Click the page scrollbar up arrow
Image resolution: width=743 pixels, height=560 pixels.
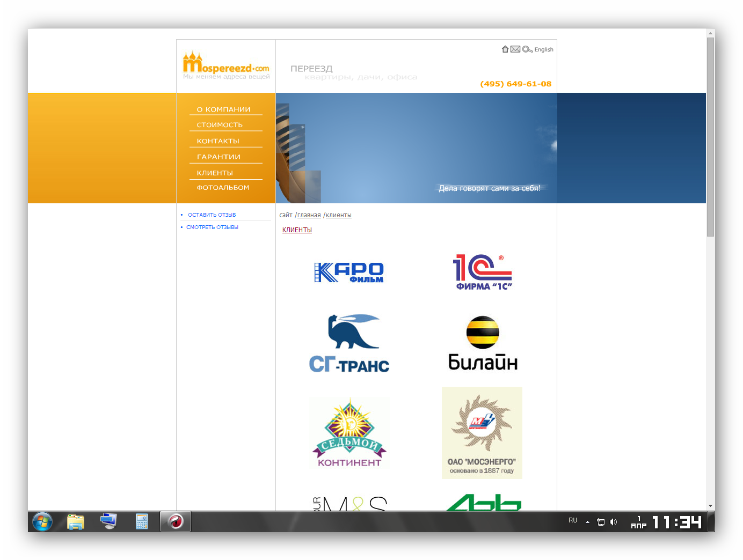click(x=711, y=33)
